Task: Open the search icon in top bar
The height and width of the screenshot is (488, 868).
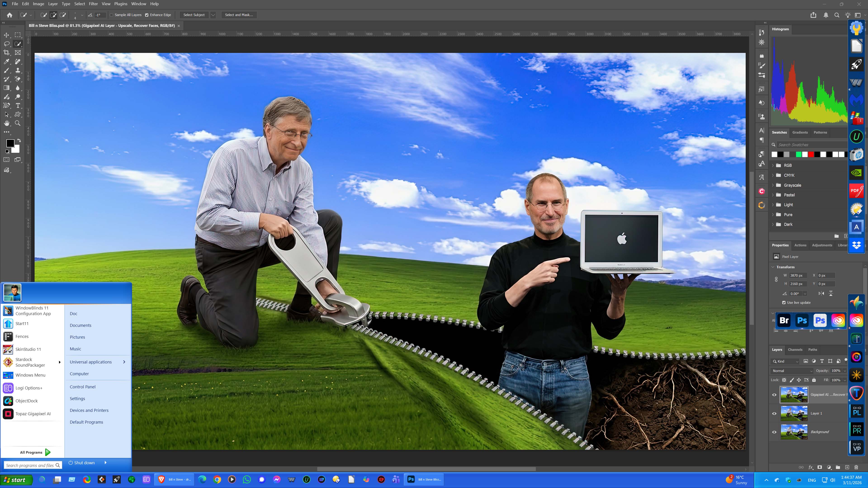Action: click(837, 15)
